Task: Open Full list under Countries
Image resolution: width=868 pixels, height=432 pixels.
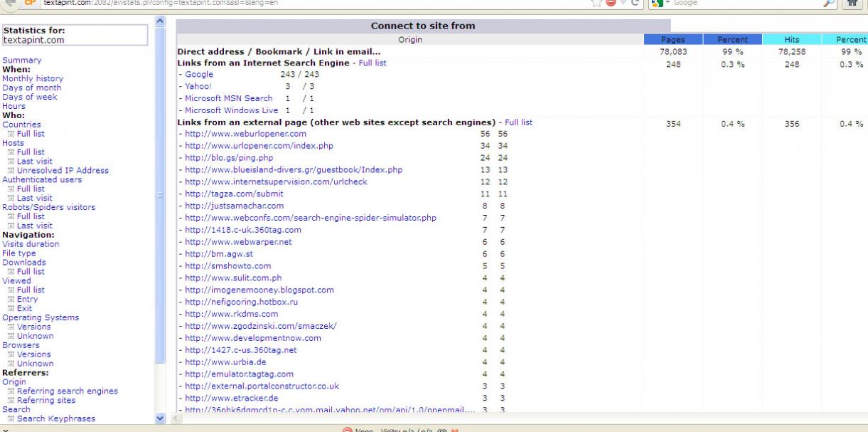Action: (31, 134)
